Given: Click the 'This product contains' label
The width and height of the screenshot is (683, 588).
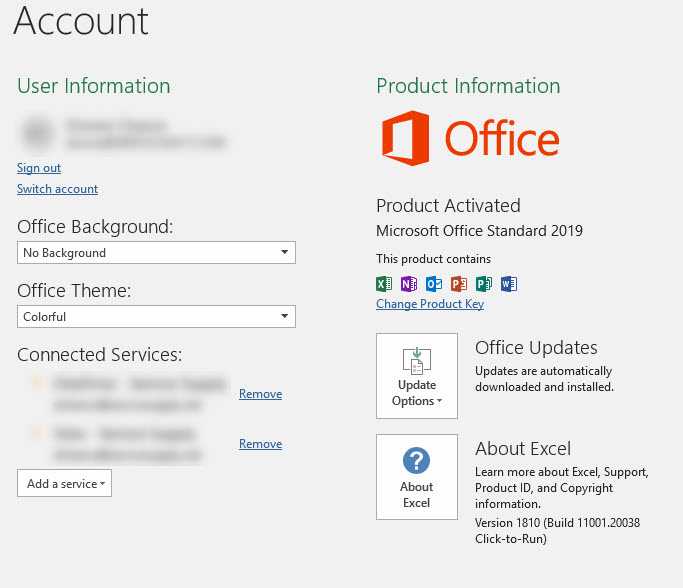Looking at the screenshot, I should (433, 259).
